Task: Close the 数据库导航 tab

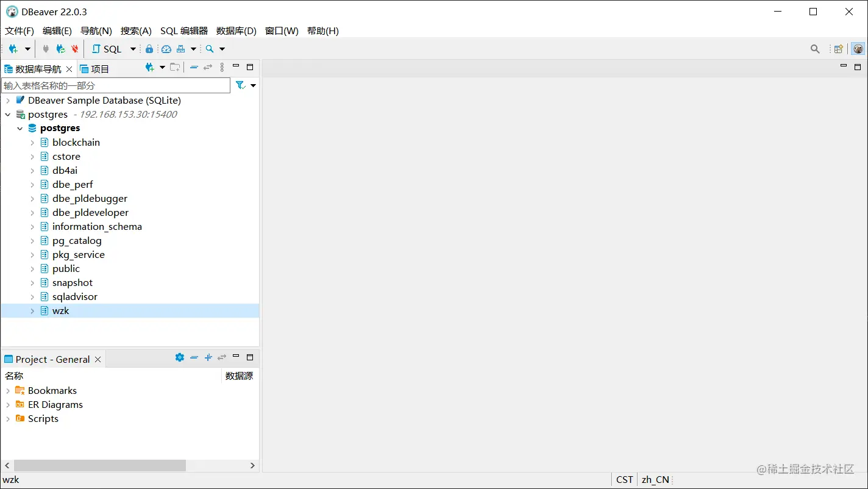Action: 69,69
